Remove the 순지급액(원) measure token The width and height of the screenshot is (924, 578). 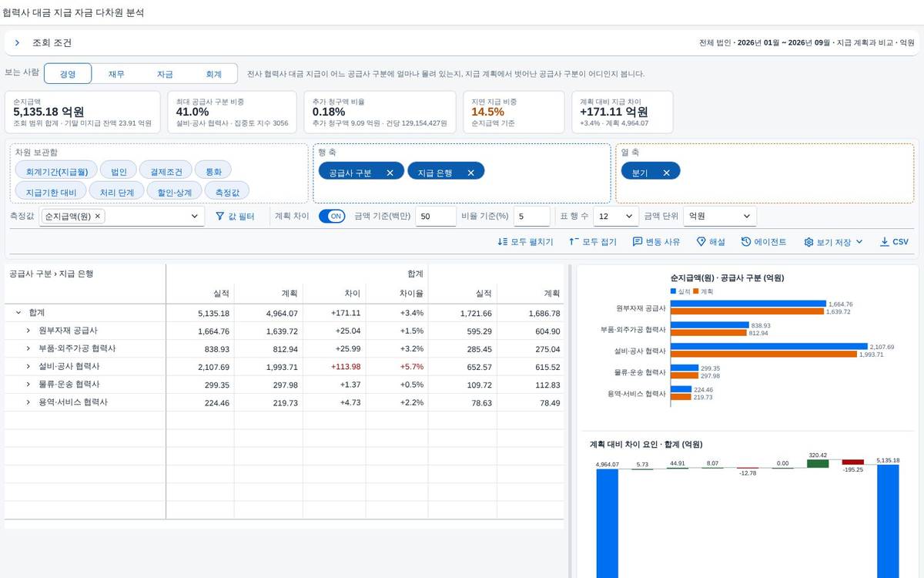(x=98, y=217)
